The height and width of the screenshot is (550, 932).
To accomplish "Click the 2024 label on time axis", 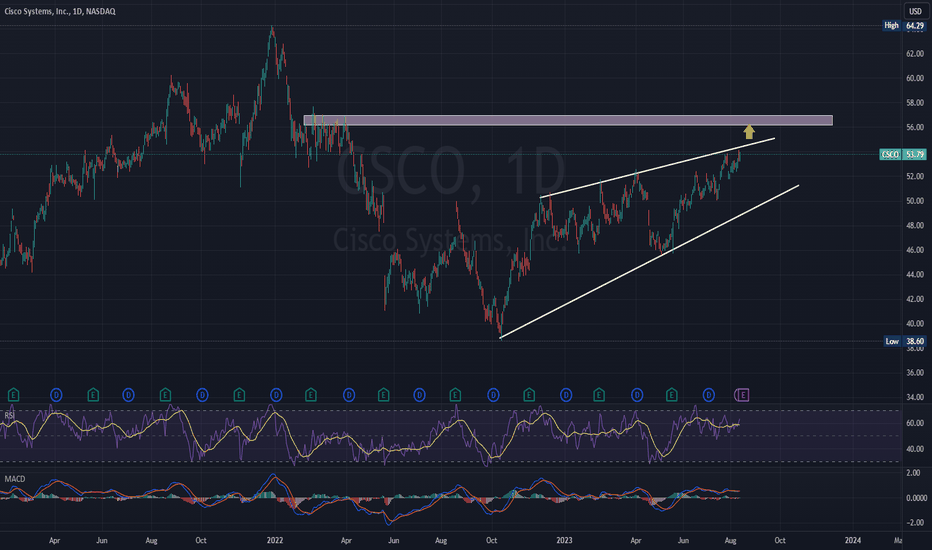I will click(853, 540).
